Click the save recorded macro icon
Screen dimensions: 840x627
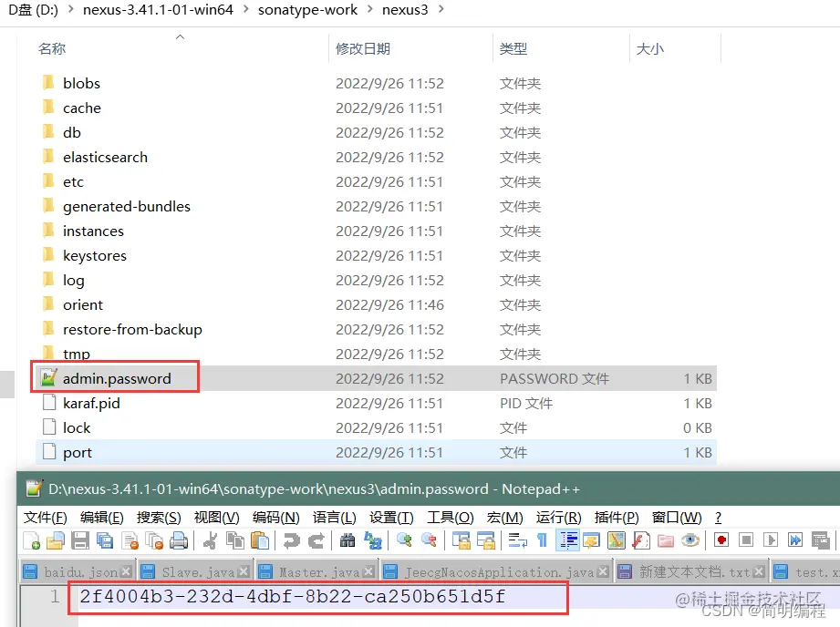[820, 540]
